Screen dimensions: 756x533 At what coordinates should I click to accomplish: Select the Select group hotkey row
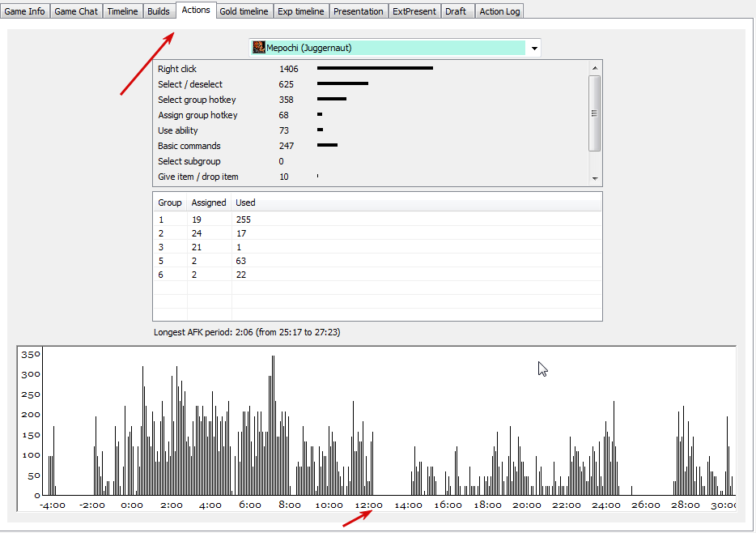370,100
